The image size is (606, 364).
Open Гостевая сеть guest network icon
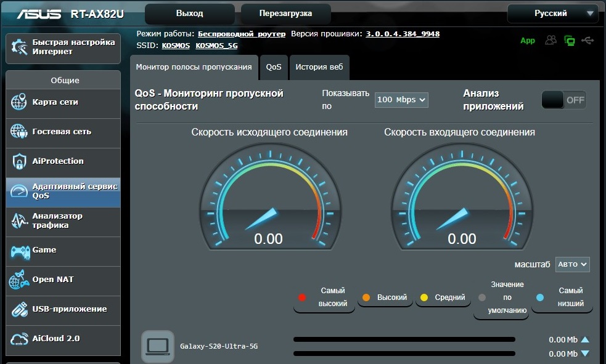coord(18,132)
